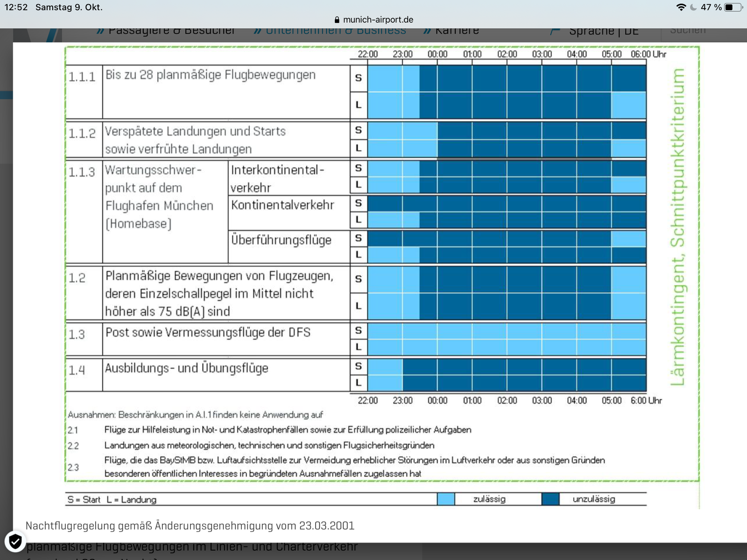
Task: Click the Nachtflugregelung image caption text
Action: (190, 526)
